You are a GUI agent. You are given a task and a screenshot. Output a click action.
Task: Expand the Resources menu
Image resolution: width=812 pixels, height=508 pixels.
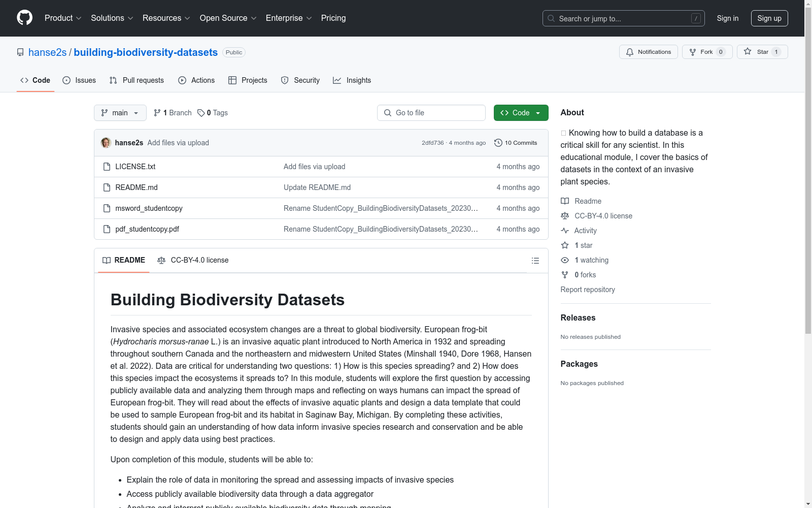click(x=166, y=18)
